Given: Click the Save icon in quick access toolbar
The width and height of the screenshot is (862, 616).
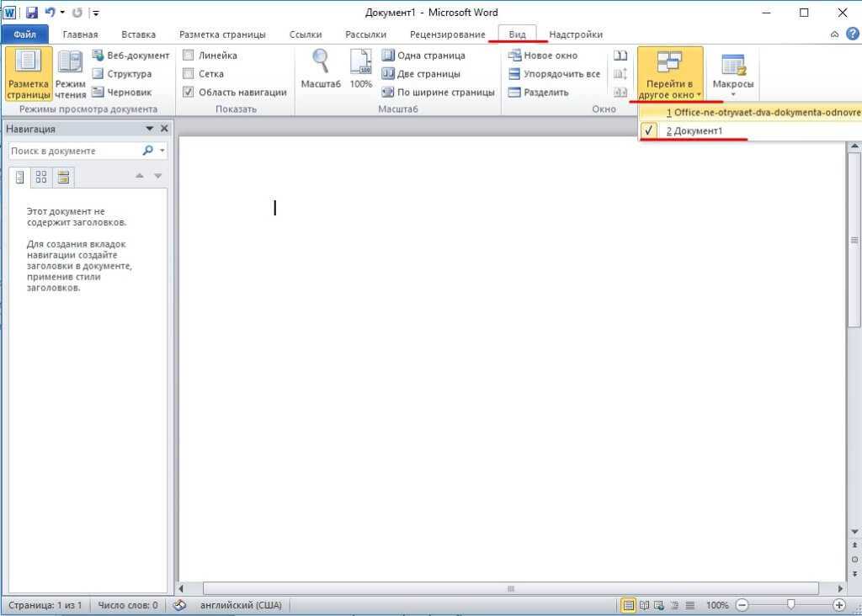Looking at the screenshot, I should 32,13.
